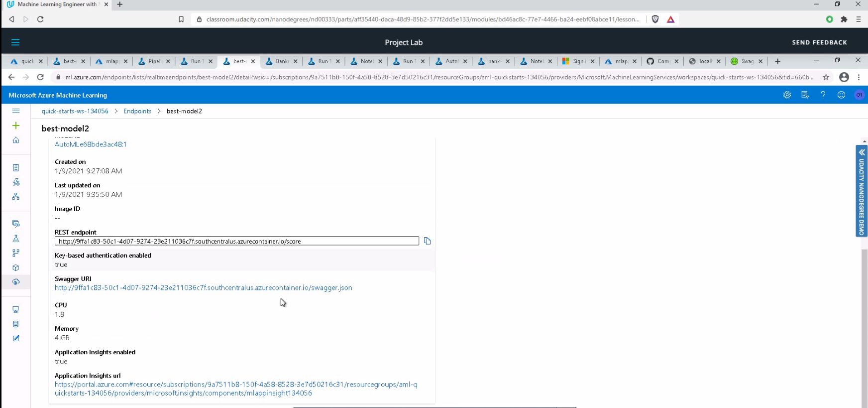Click inside the REST endpoint text field
Viewport: 868px width, 408px height.
coord(236,241)
